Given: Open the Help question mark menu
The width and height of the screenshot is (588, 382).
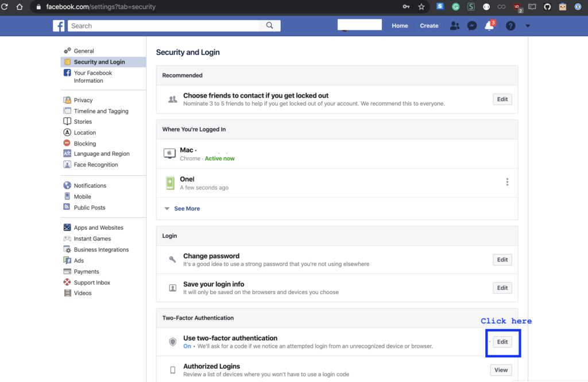Looking at the screenshot, I should point(510,26).
